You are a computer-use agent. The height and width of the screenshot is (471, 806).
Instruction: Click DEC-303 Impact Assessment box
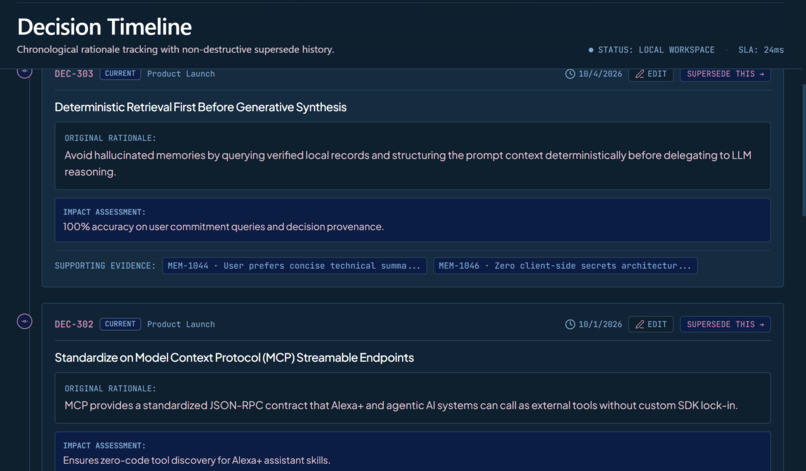[412, 220]
